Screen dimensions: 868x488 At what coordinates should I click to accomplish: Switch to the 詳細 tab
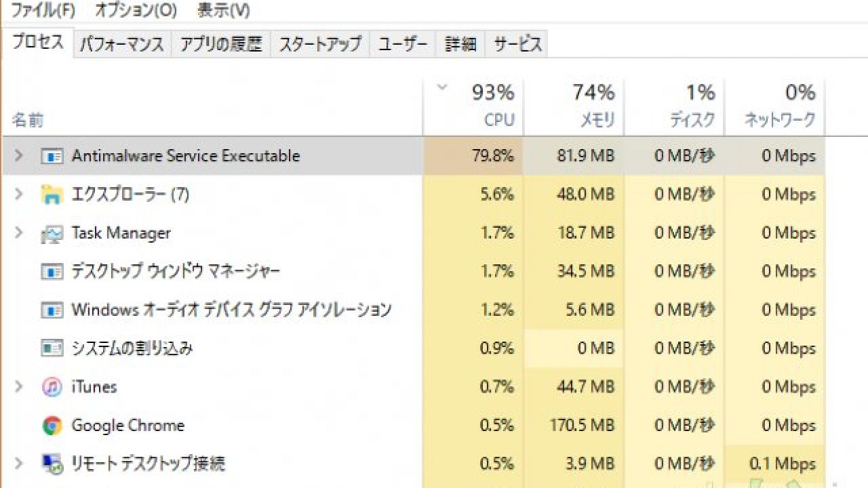(460, 45)
